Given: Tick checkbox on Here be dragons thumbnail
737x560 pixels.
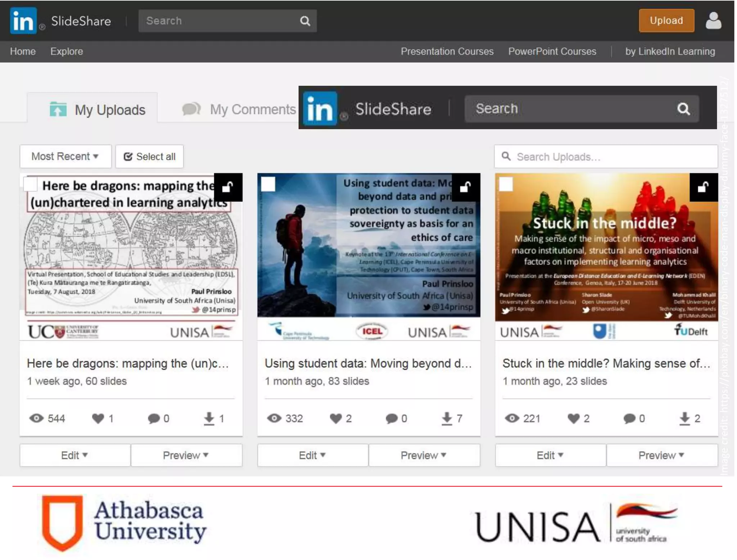Looking at the screenshot, I should click(x=30, y=184).
